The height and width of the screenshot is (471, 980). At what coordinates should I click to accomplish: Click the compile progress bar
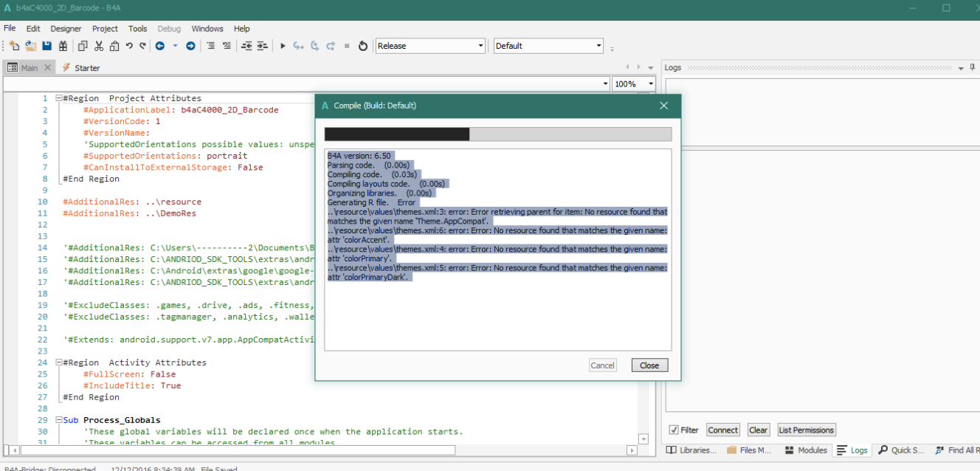[x=497, y=134]
